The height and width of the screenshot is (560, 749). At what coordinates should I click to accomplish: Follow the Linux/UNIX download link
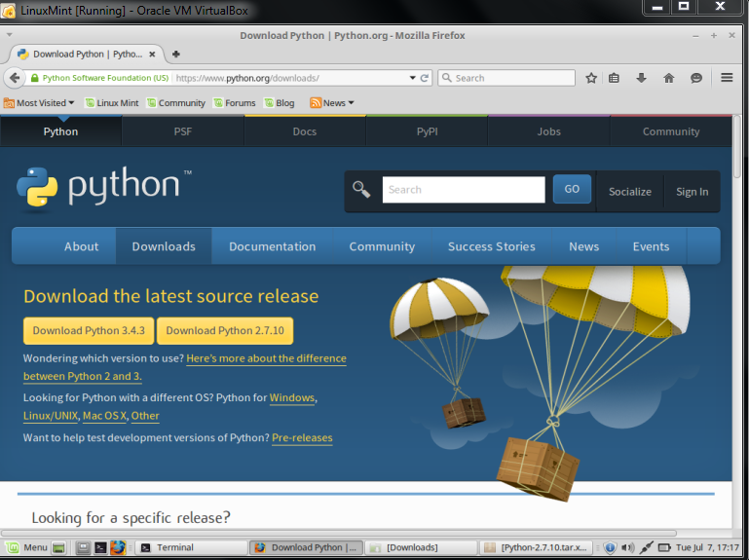click(51, 416)
